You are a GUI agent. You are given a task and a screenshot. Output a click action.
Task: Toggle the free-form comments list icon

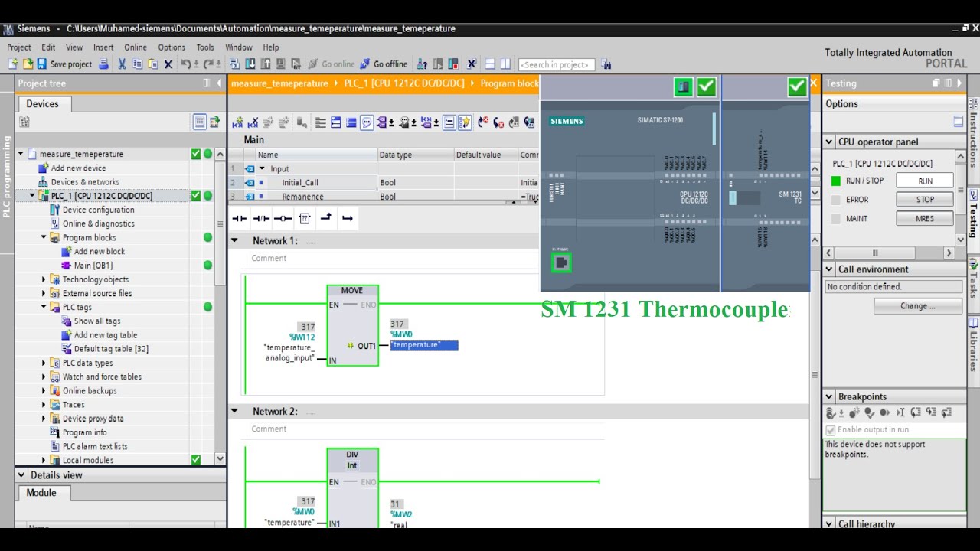coord(449,122)
